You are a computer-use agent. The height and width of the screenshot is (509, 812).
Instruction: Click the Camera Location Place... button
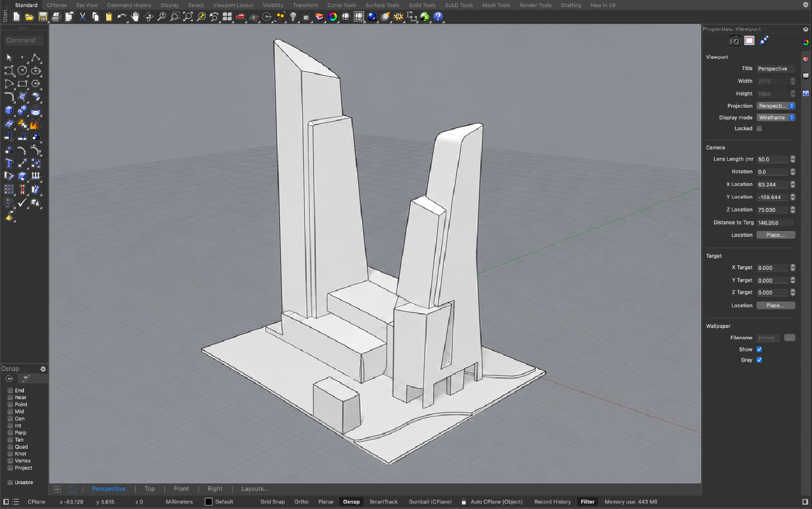(x=776, y=235)
